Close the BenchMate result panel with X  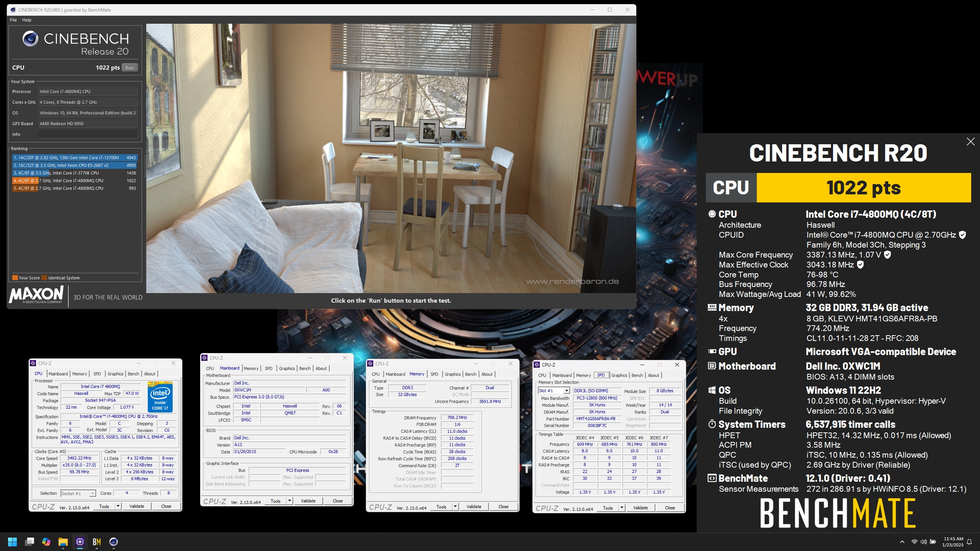click(x=970, y=142)
